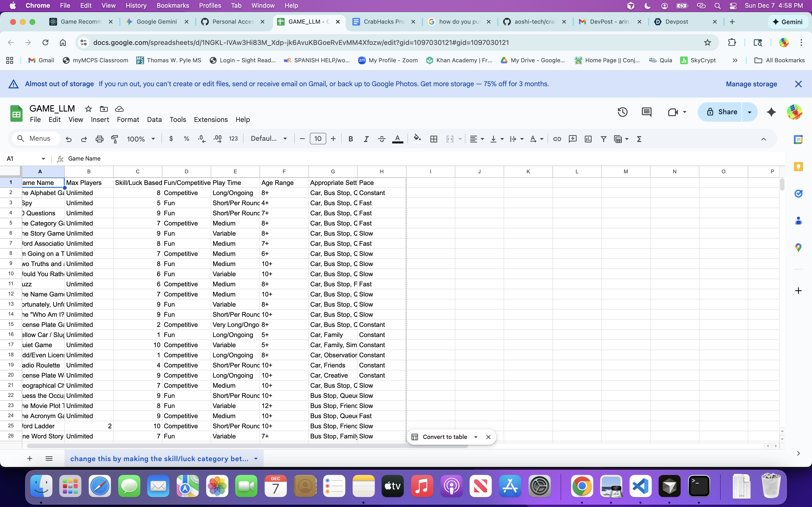This screenshot has width=812, height=507.
Task: Open the fill color picker
Action: [417, 139]
